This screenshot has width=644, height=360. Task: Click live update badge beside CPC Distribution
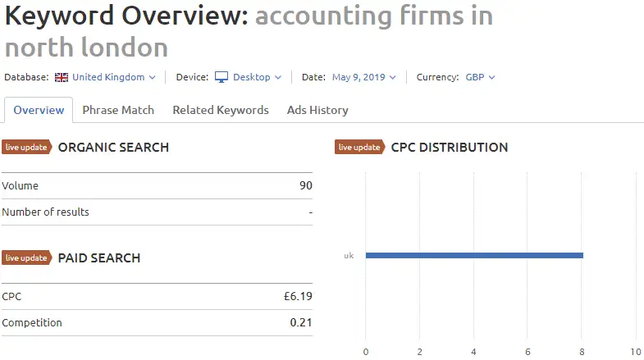coord(360,147)
